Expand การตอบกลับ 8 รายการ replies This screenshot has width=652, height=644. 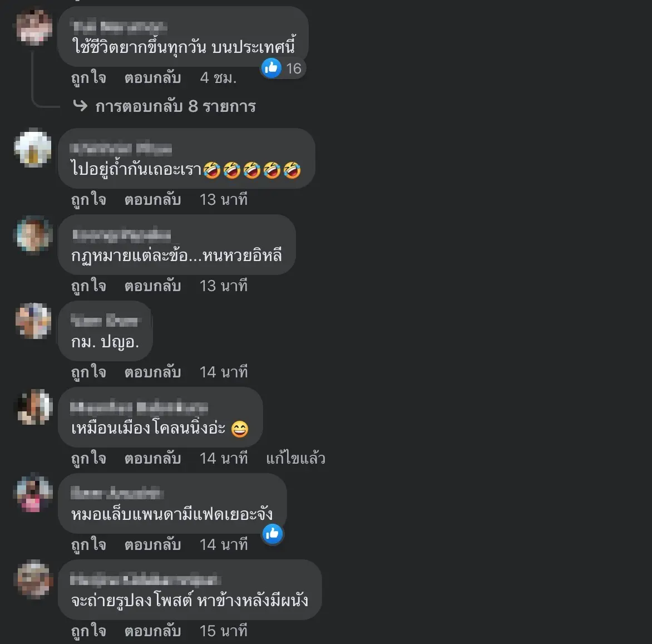175,106
